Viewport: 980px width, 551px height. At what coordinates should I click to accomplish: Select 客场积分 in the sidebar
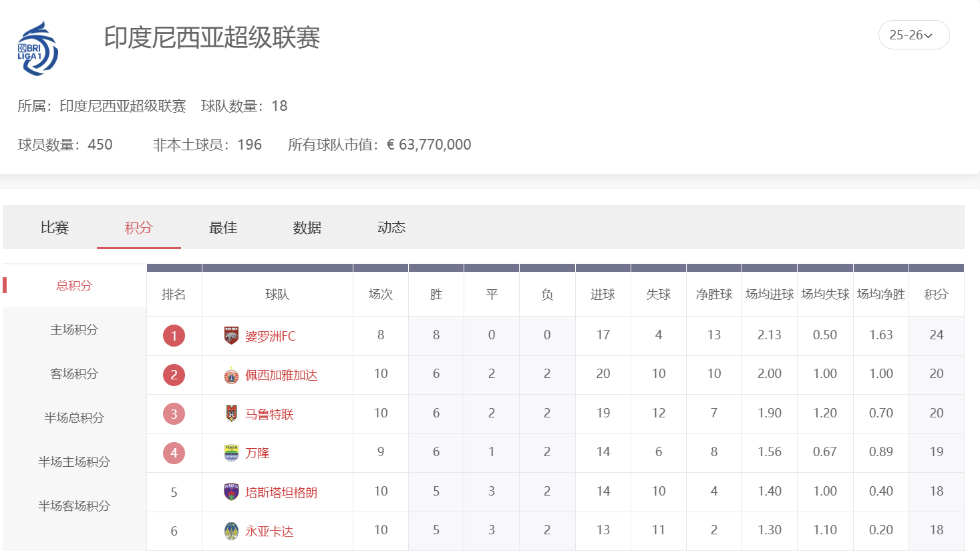coord(74,373)
